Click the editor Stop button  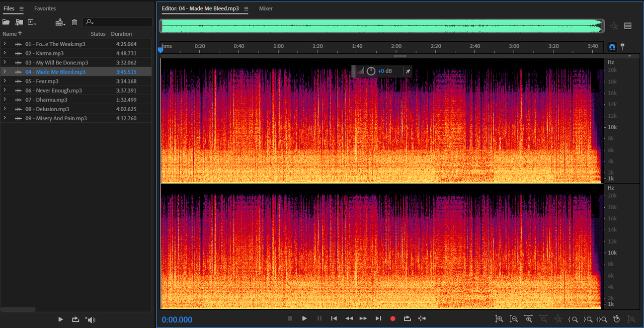290,318
